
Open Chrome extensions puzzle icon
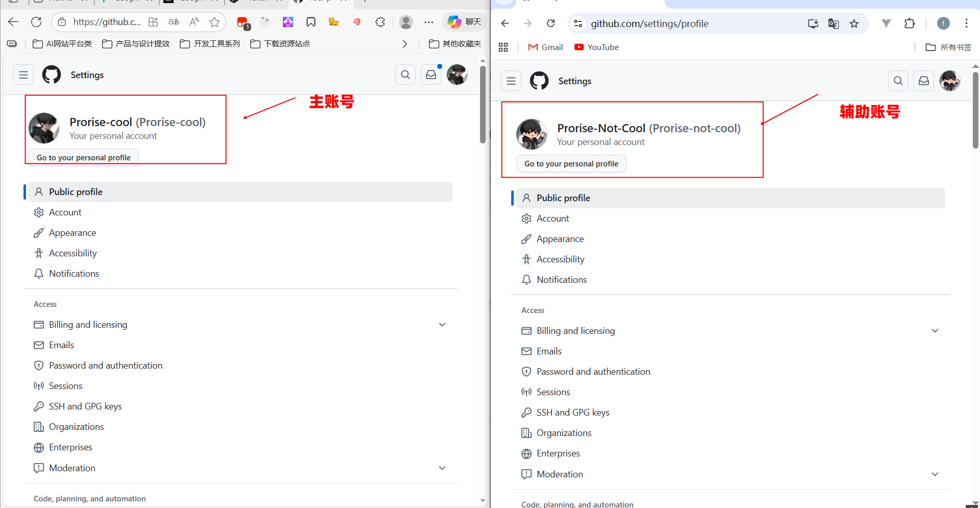pyautogui.click(x=910, y=23)
